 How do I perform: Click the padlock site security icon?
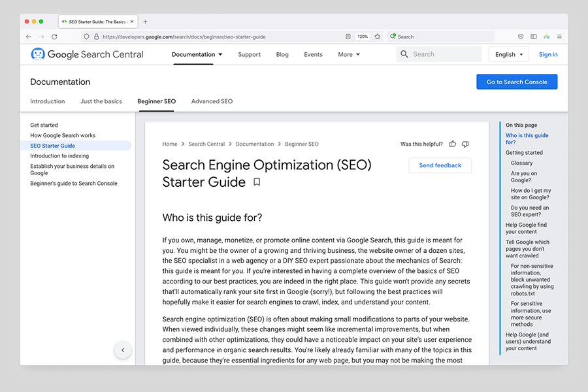coord(97,37)
